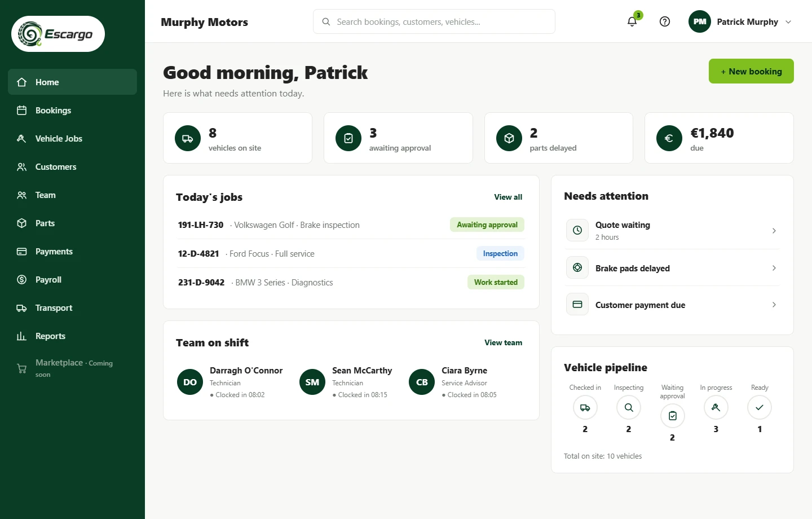Open Customers in sidebar

(x=72, y=166)
